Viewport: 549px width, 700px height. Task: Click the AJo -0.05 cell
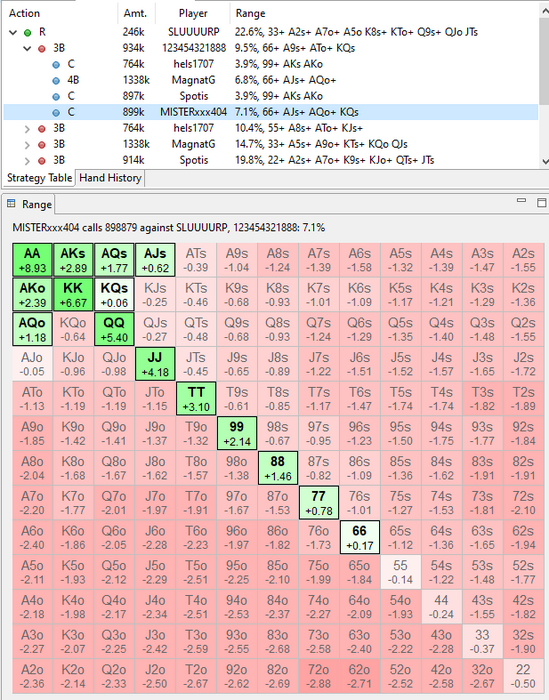(x=32, y=364)
